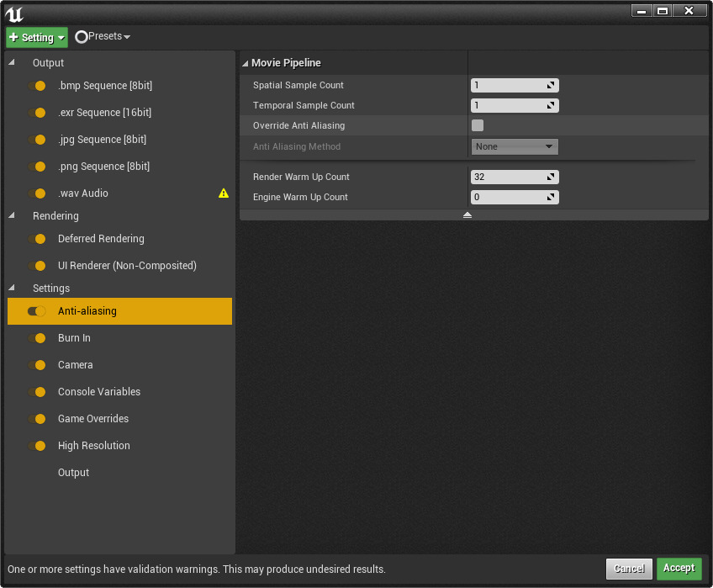Open the Anti Aliasing Method dropdown
Viewport: 713px width, 588px height.
(x=515, y=146)
